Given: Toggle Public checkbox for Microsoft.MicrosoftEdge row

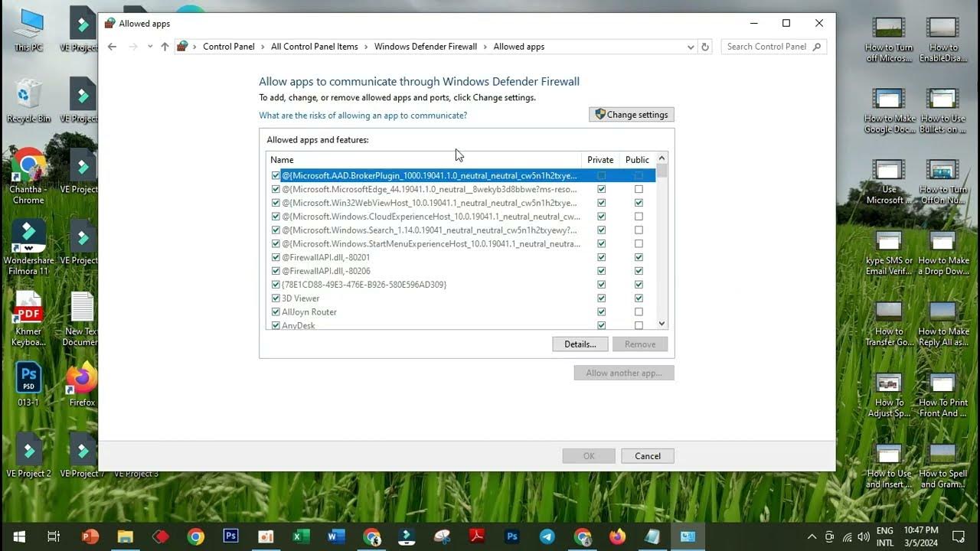Looking at the screenshot, I should coord(639,189).
